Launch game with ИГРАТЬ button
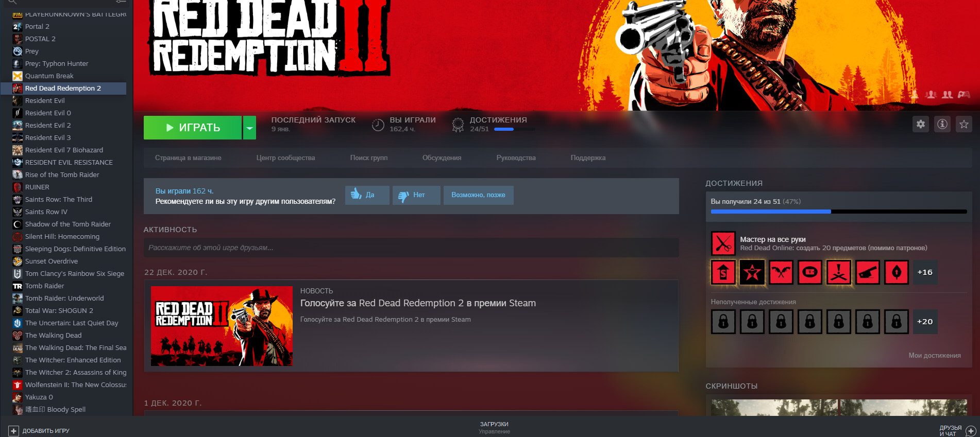 193,128
